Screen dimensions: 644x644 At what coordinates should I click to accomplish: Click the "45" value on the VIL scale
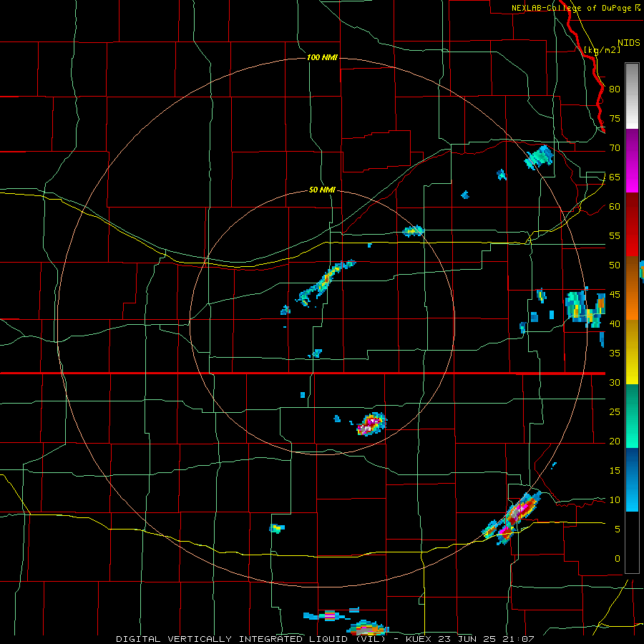pos(615,295)
